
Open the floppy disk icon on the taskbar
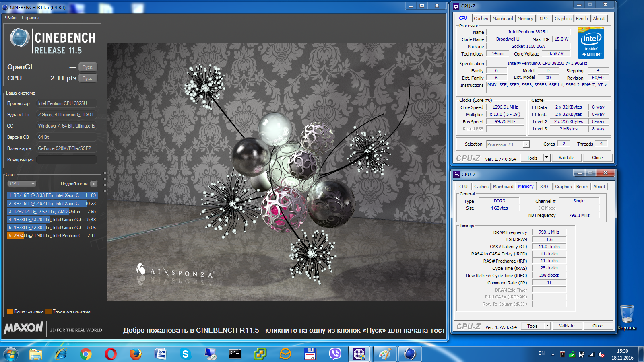(310, 354)
